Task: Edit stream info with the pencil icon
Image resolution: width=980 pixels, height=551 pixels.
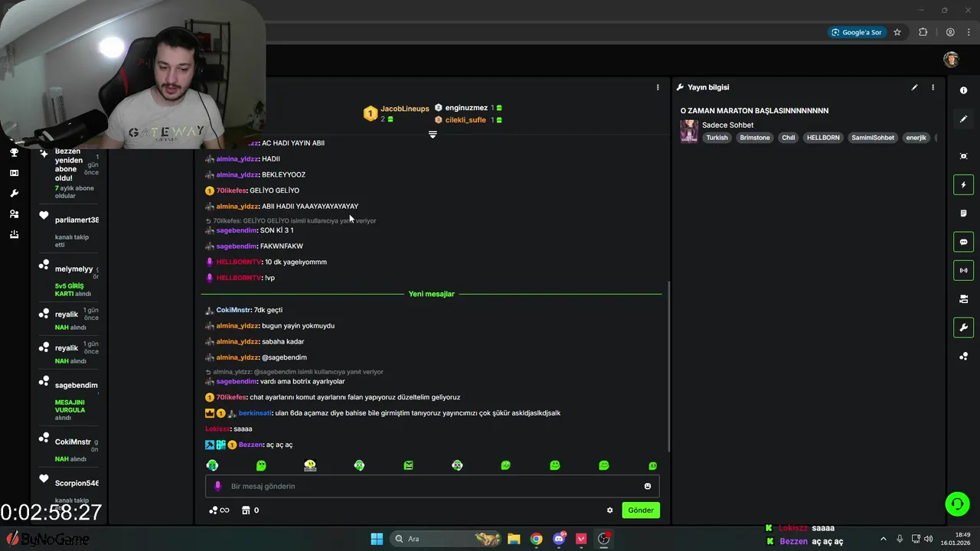Action: 914,87
